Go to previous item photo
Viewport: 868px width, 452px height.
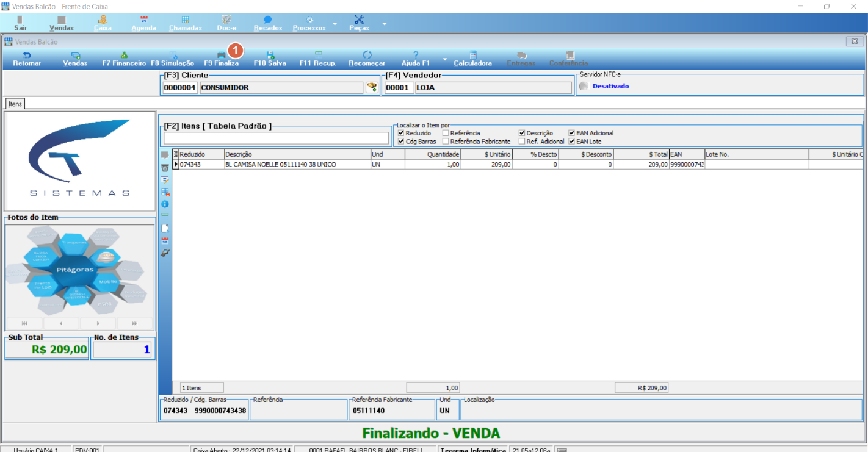[x=61, y=323]
